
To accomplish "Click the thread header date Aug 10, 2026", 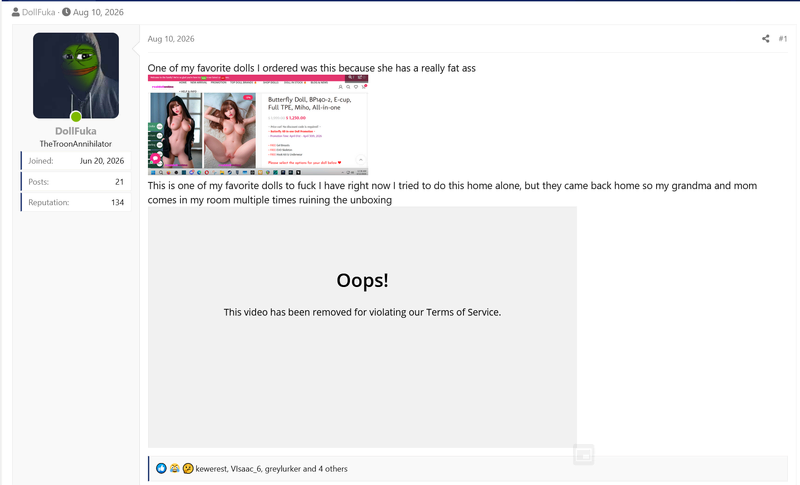I will (98, 12).
